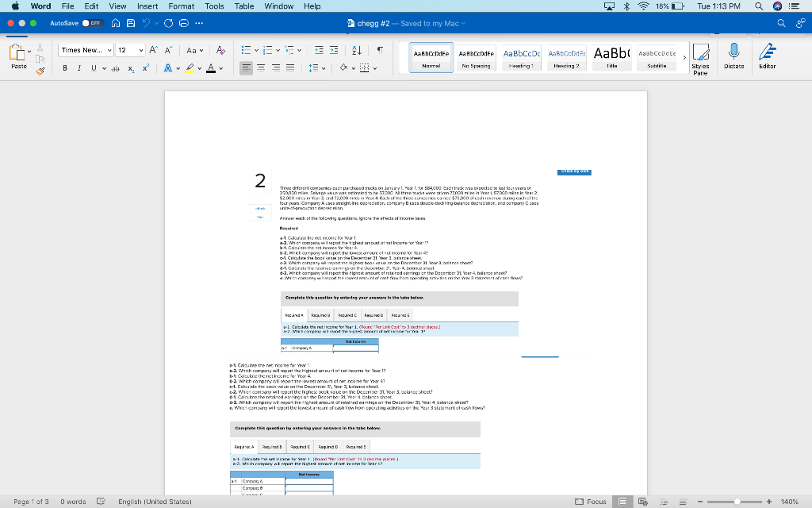Screen dimensions: 812x508
Task: Show or hide paragraph marks
Action: (x=380, y=50)
